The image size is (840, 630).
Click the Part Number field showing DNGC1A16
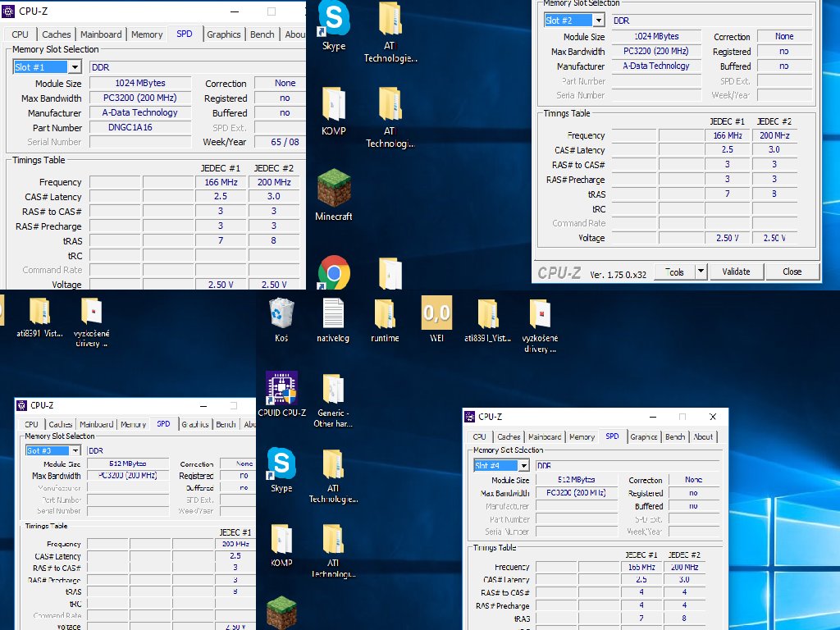click(x=139, y=128)
